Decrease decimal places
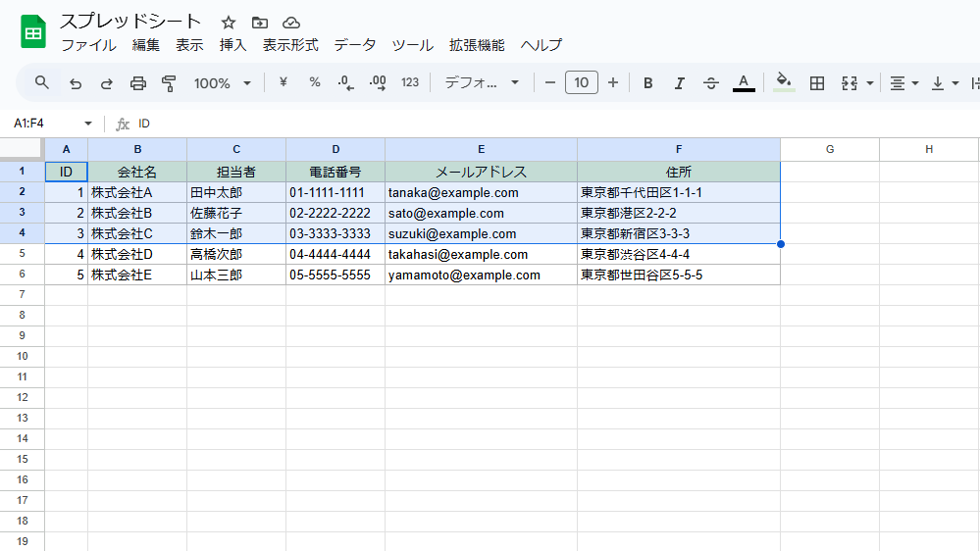Screen dimensions: 980x551 point(345,82)
